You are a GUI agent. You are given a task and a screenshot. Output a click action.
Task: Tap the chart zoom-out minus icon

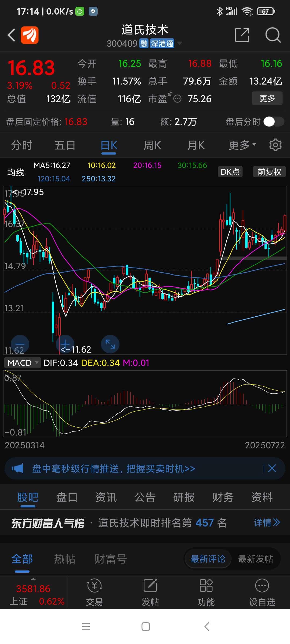click(x=20, y=344)
